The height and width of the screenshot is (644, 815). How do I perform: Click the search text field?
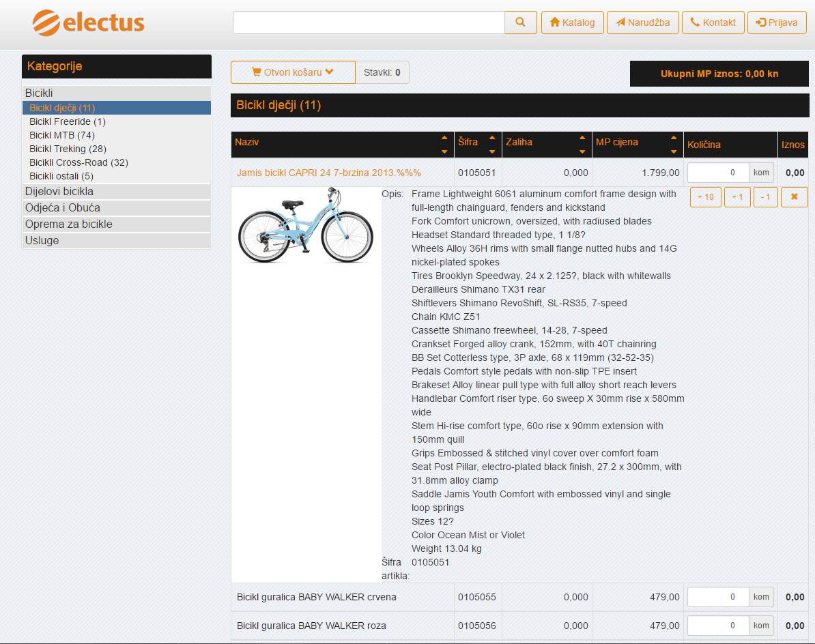click(369, 23)
